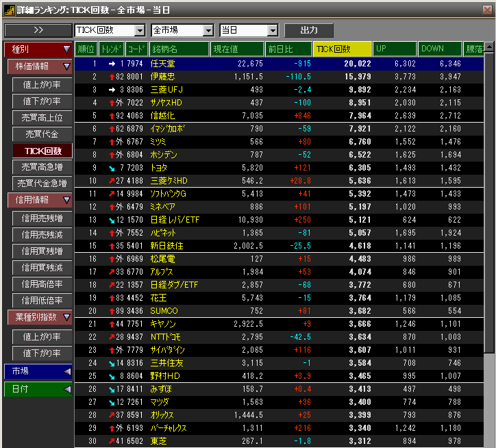This screenshot has height=448, width=496.
Task: Select 信用買残増 ranking
Action: (42, 251)
